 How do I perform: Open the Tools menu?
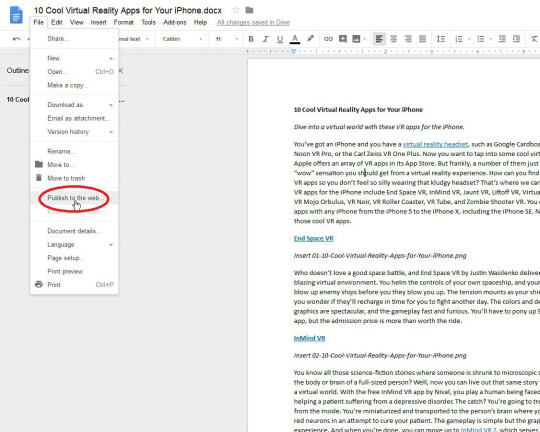tap(148, 22)
